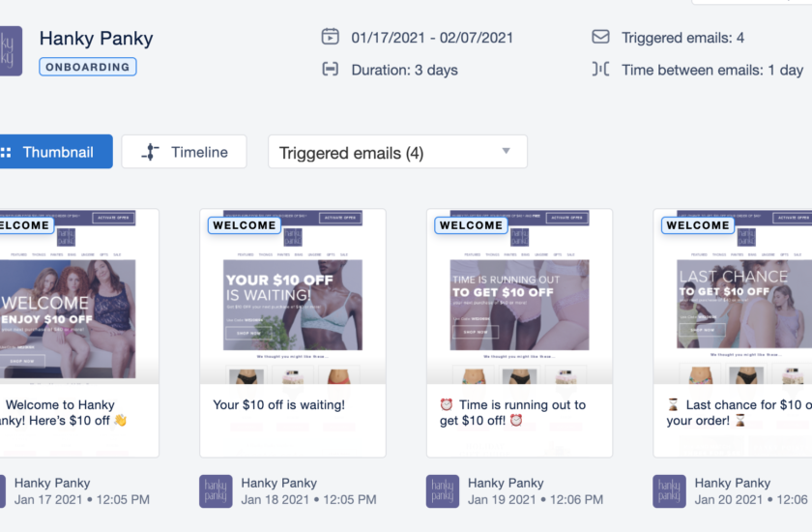Image resolution: width=812 pixels, height=532 pixels.
Task: Click the Timeline node icon
Action: pyautogui.click(x=150, y=152)
